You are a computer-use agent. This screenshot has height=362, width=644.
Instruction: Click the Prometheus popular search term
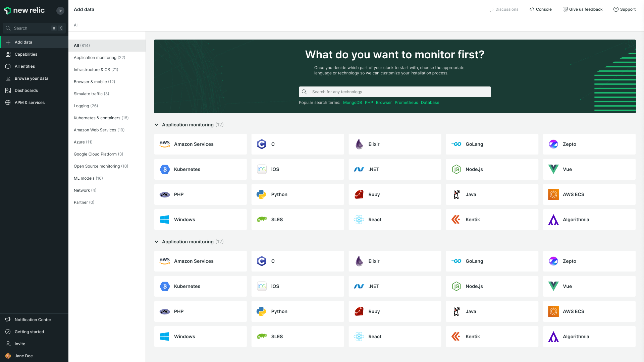pyautogui.click(x=406, y=103)
